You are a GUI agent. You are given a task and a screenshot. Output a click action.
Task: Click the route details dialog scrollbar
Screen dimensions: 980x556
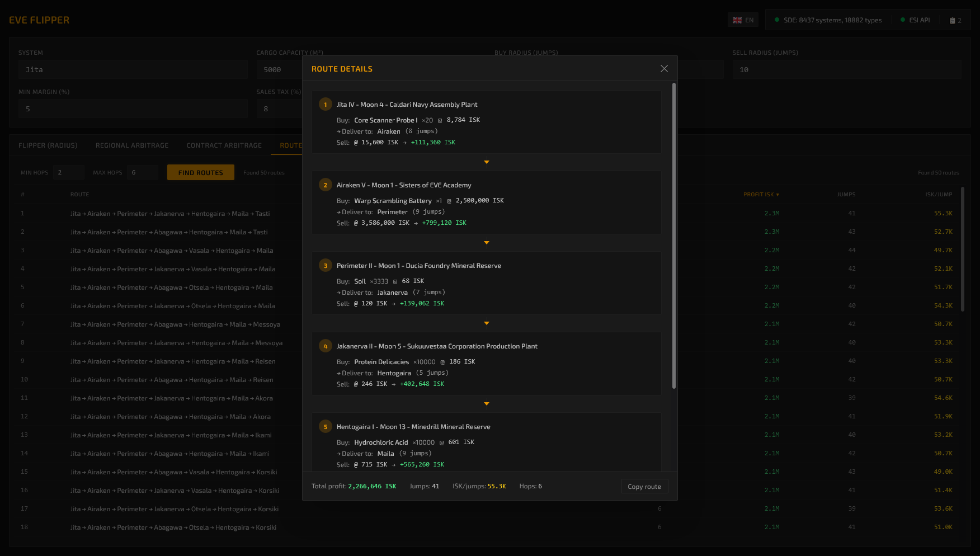674,236
